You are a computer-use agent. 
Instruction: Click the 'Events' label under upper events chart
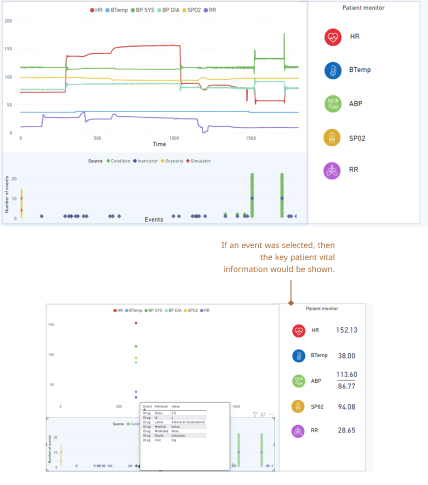point(154,219)
